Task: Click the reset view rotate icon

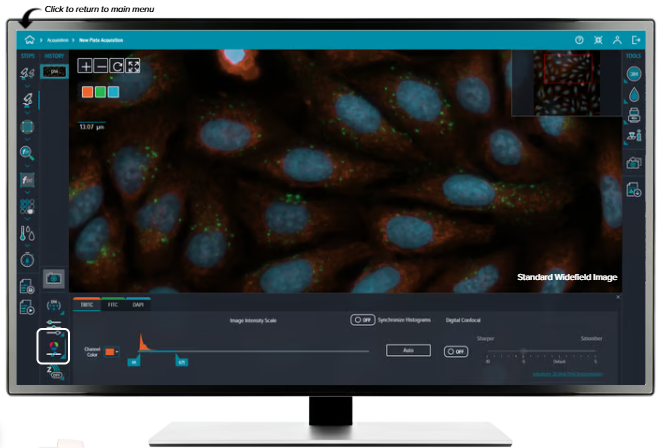Action: pos(117,66)
